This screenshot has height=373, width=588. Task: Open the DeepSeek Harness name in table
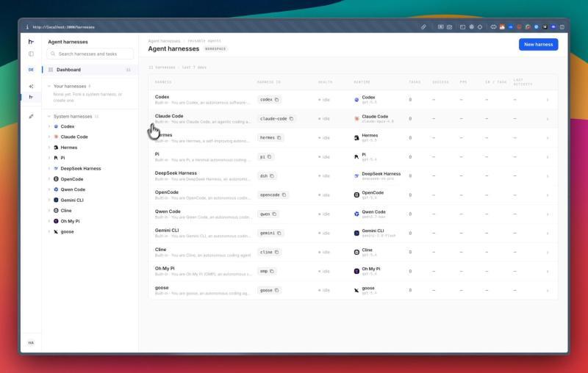tap(176, 173)
